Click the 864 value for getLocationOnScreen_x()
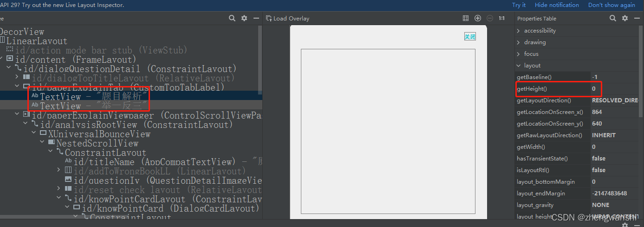Viewport: 644px width, 227px height. [x=597, y=112]
